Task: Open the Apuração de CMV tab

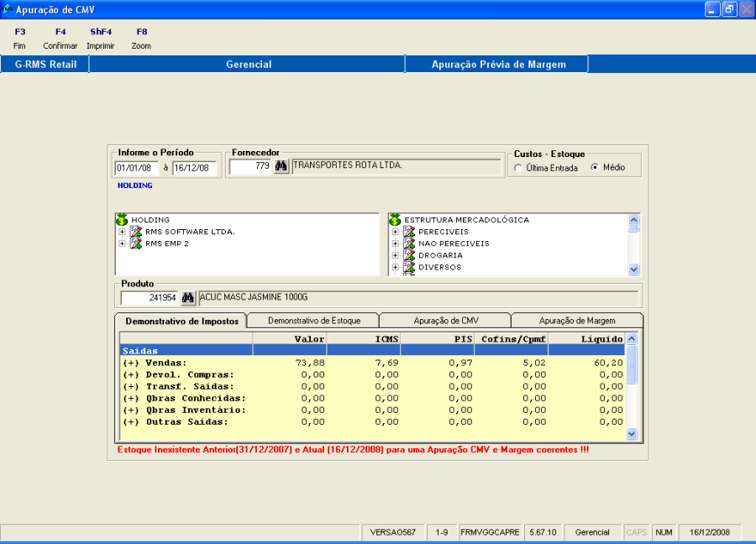Action: coord(446,321)
